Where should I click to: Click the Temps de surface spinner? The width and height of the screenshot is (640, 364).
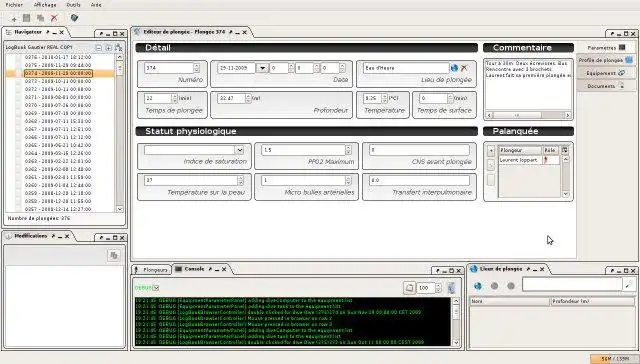point(450,98)
